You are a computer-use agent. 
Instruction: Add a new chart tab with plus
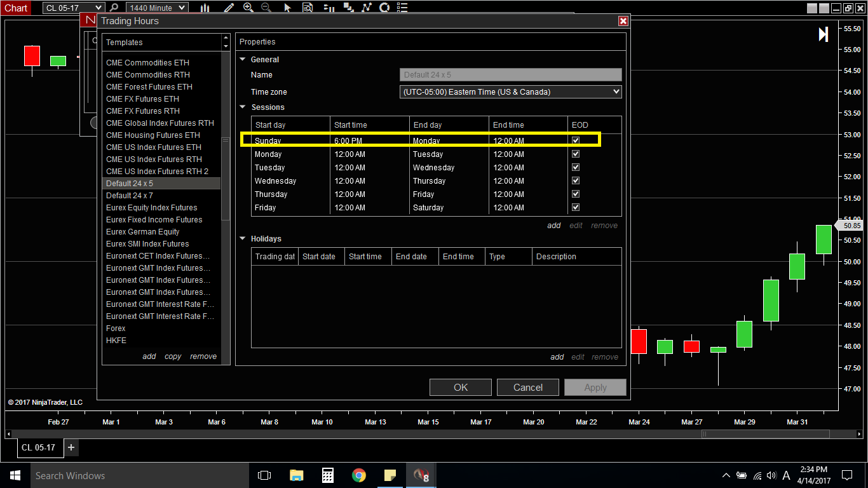click(71, 447)
